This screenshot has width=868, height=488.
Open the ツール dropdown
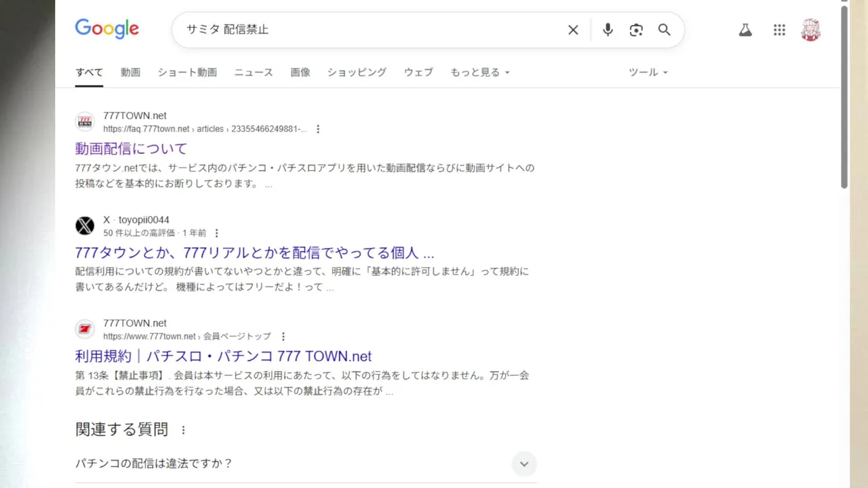648,72
